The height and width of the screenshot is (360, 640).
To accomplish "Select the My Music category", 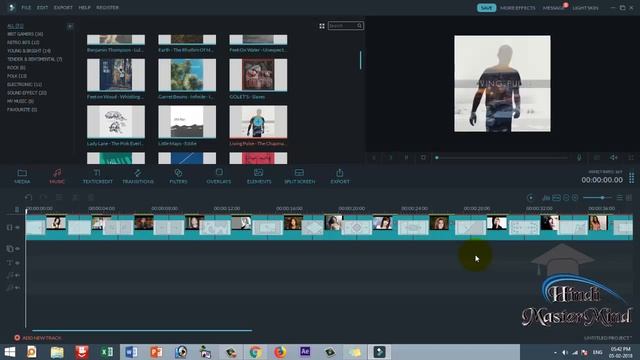I will click(20, 101).
